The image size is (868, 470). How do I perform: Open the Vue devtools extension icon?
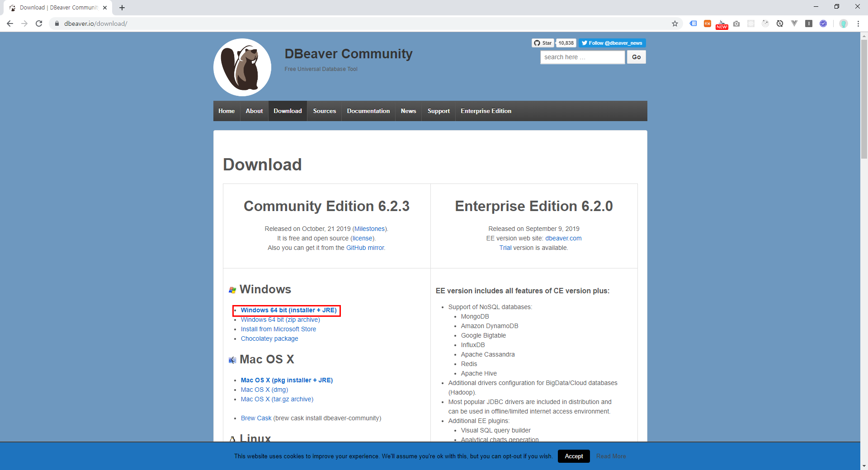pyautogui.click(x=794, y=23)
